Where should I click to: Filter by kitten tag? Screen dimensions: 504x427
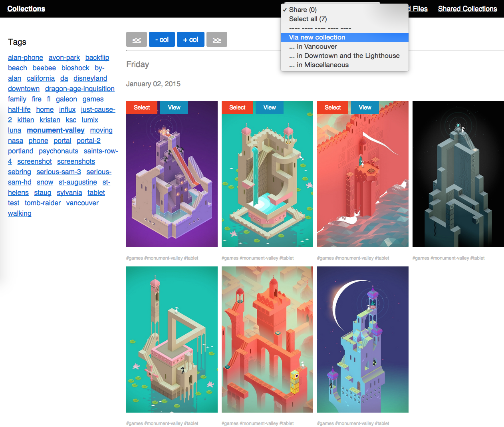tap(26, 120)
